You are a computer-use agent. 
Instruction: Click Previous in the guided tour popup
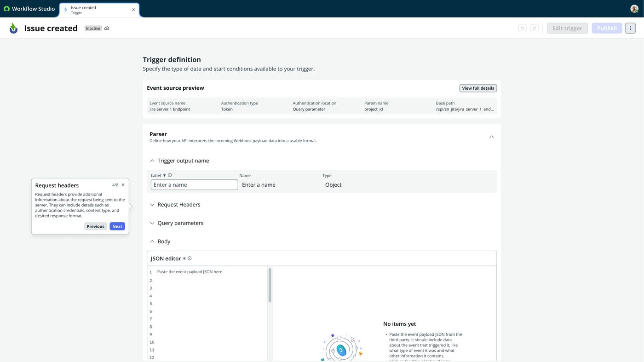coord(95,226)
